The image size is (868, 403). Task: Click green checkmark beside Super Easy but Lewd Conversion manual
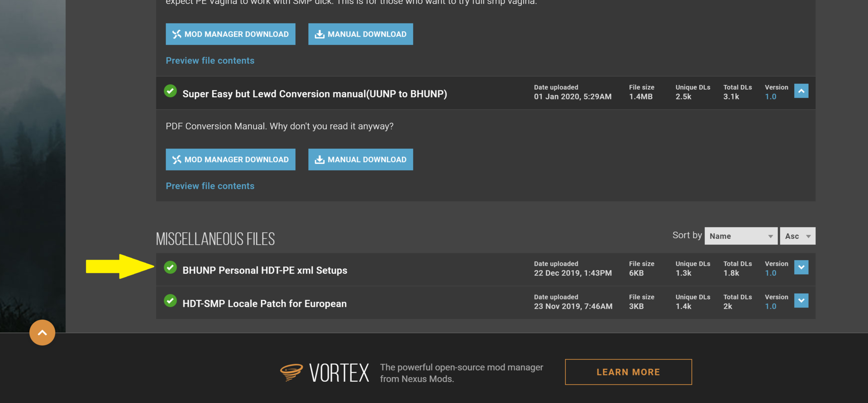click(170, 91)
